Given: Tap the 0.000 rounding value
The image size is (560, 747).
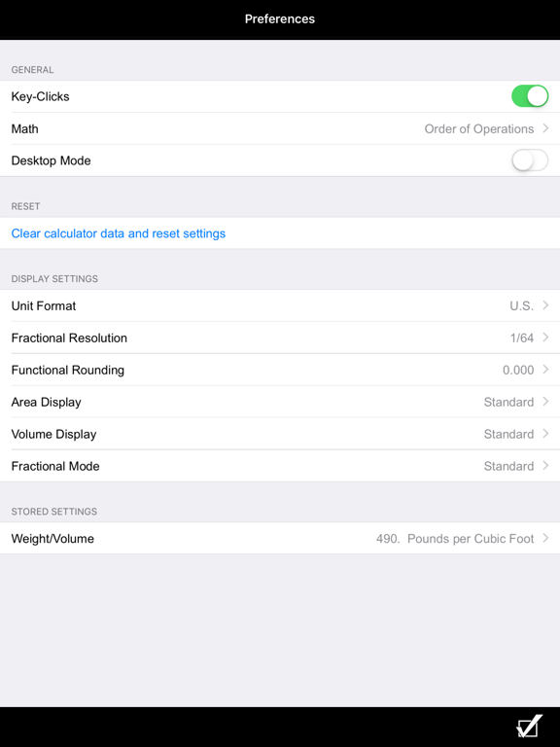Looking at the screenshot, I should point(518,371).
